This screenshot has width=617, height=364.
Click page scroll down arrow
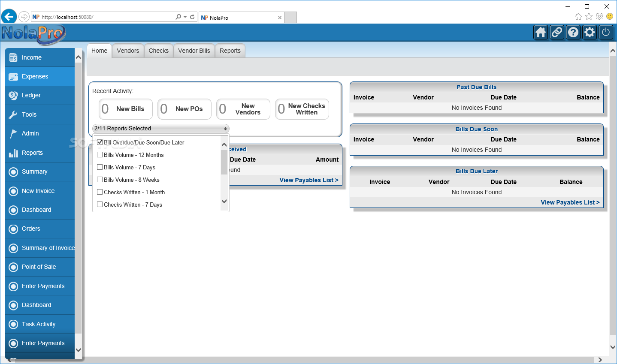pyautogui.click(x=613, y=347)
